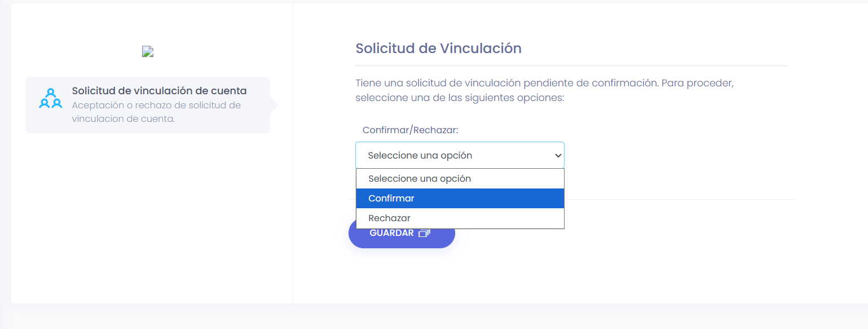Click the dropdown chevron arrow
This screenshot has width=868, height=329.
click(557, 155)
